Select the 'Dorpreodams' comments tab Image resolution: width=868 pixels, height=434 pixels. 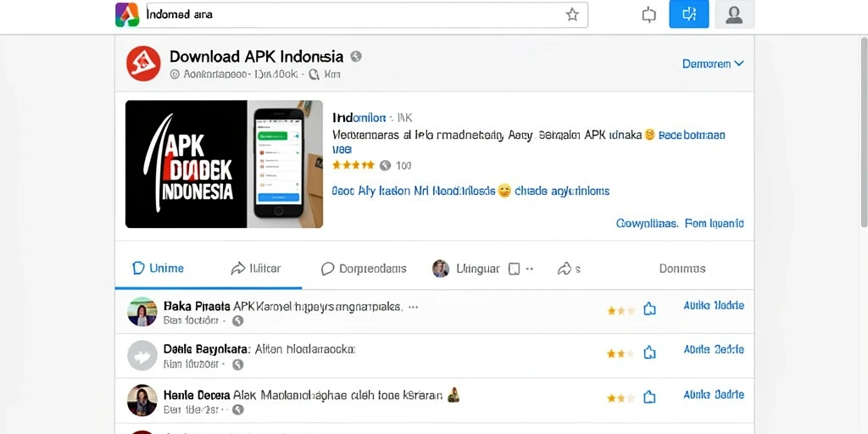click(x=364, y=269)
